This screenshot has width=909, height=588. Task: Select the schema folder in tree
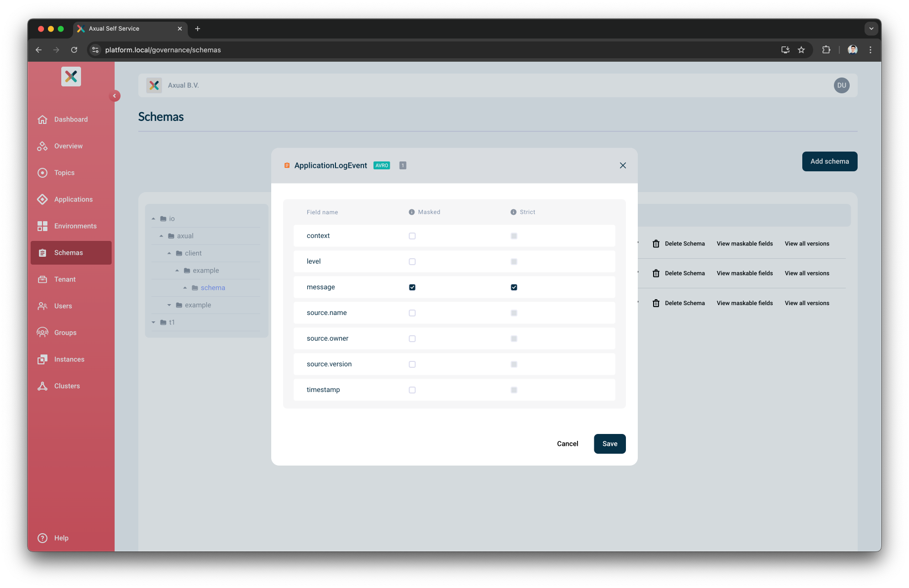(x=213, y=288)
